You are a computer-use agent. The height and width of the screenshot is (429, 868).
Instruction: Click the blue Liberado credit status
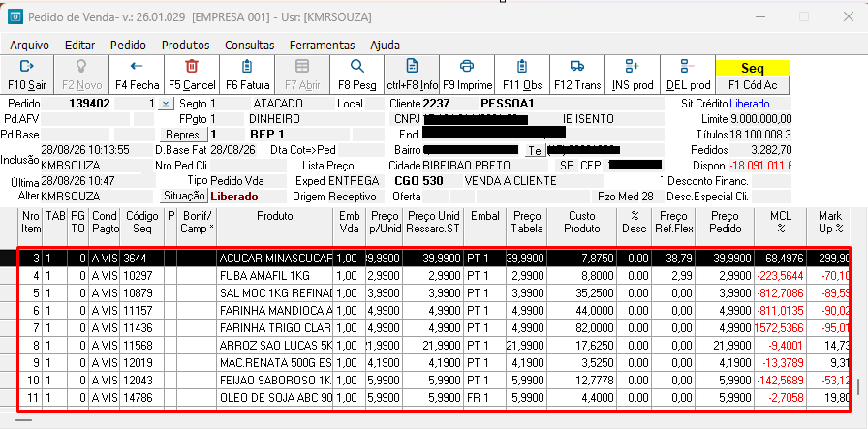(750, 104)
